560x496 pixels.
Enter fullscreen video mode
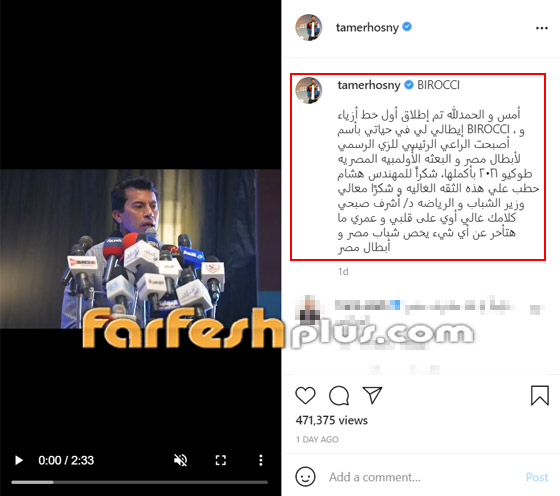pos(221,460)
